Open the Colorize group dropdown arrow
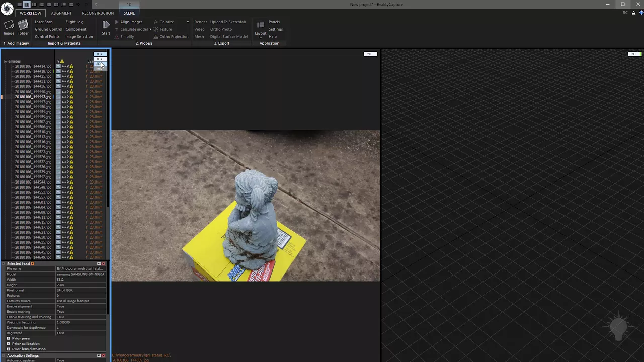This screenshot has width=644, height=362. click(x=188, y=22)
